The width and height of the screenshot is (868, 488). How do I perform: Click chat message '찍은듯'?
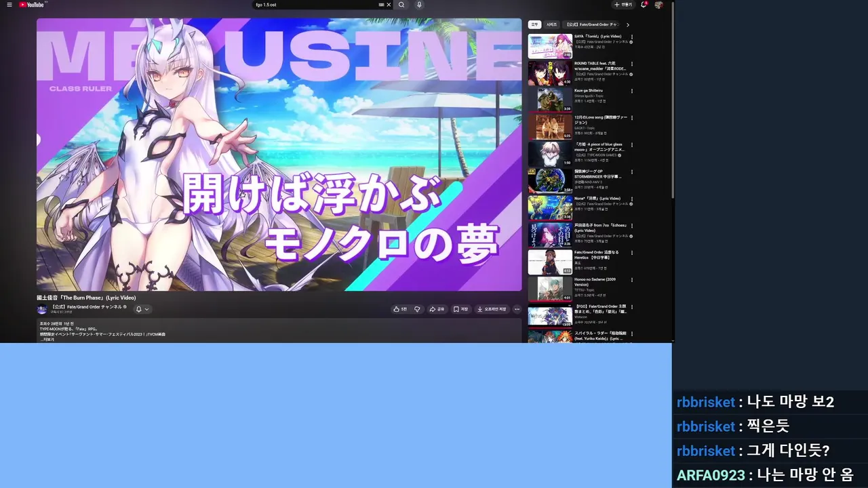[x=768, y=426]
